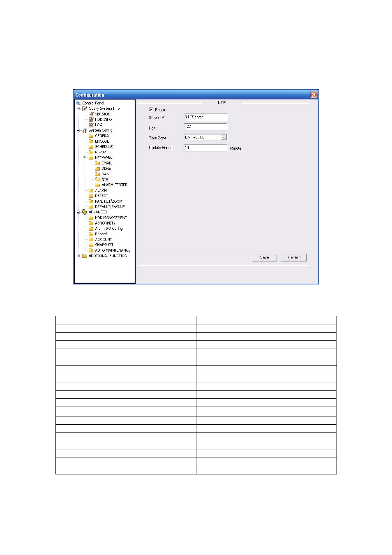This screenshot has height=555, width=392.
Task: Click the RS232 folder icon
Action: [91, 152]
